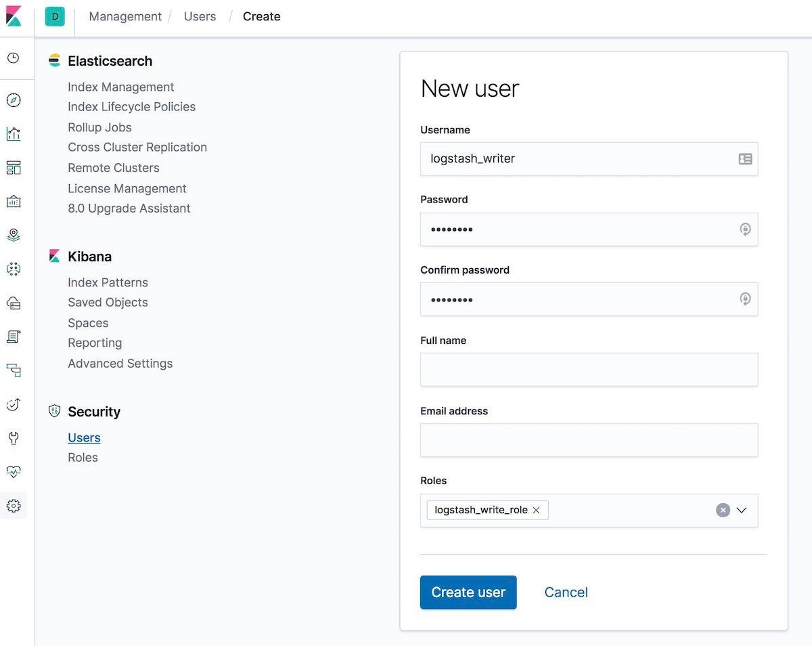Screen dimensions: 812x646
Task: Open Recently viewed clock icon
Action: (14, 58)
